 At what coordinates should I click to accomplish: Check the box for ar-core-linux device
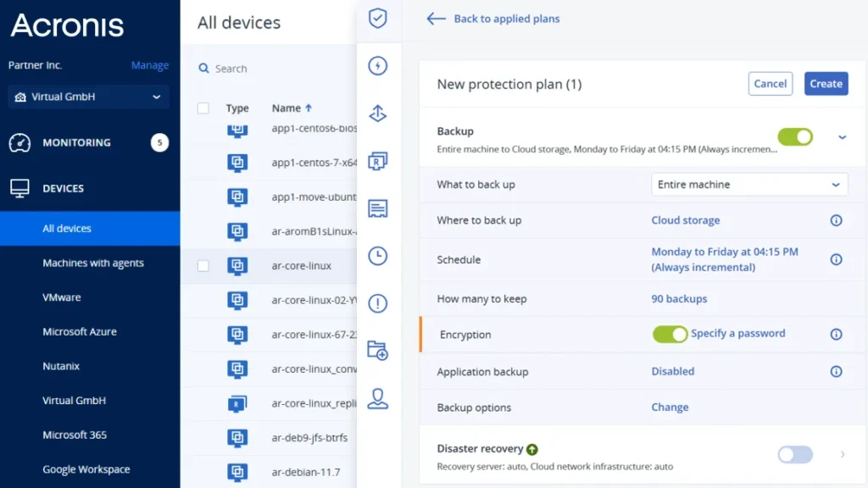coord(203,266)
